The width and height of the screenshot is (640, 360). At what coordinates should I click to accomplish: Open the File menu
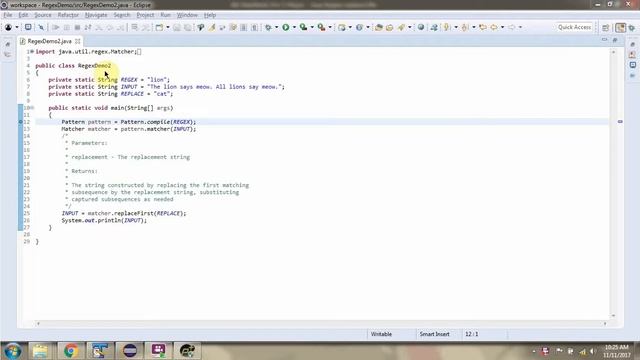[x=8, y=15]
